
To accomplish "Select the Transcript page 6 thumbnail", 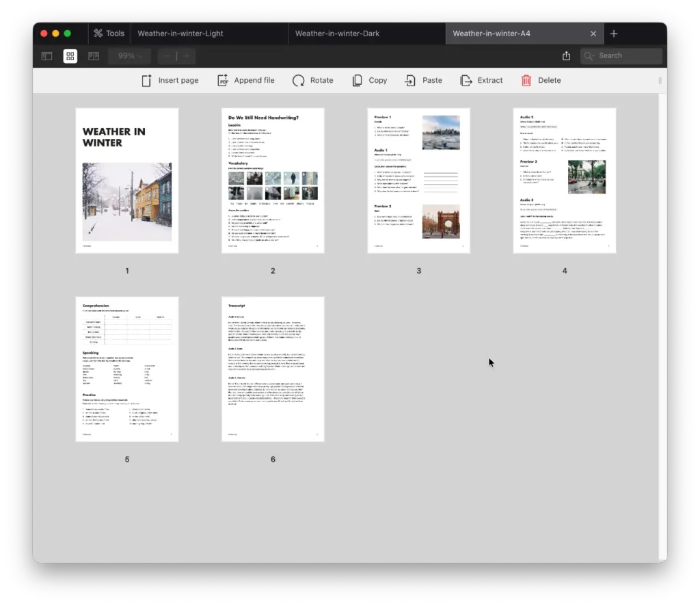I will click(273, 369).
